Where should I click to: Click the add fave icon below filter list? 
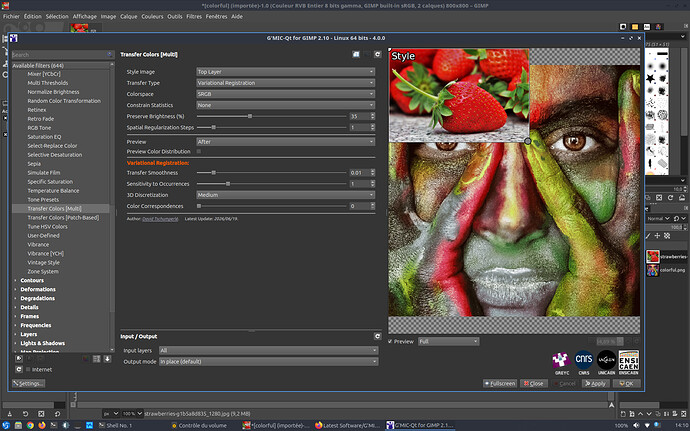(18, 359)
